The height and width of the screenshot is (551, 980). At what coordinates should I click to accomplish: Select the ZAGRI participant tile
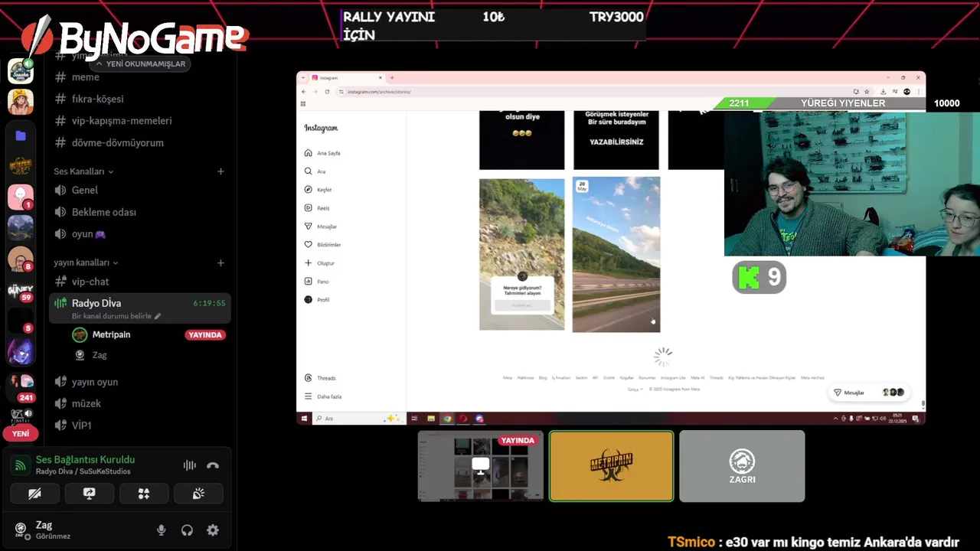click(x=742, y=466)
